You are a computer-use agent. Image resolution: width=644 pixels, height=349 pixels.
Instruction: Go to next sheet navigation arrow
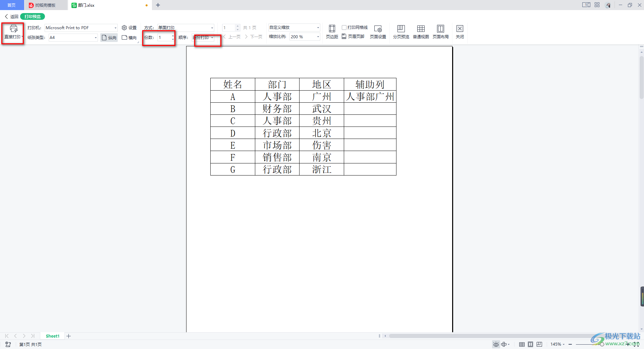coord(24,336)
